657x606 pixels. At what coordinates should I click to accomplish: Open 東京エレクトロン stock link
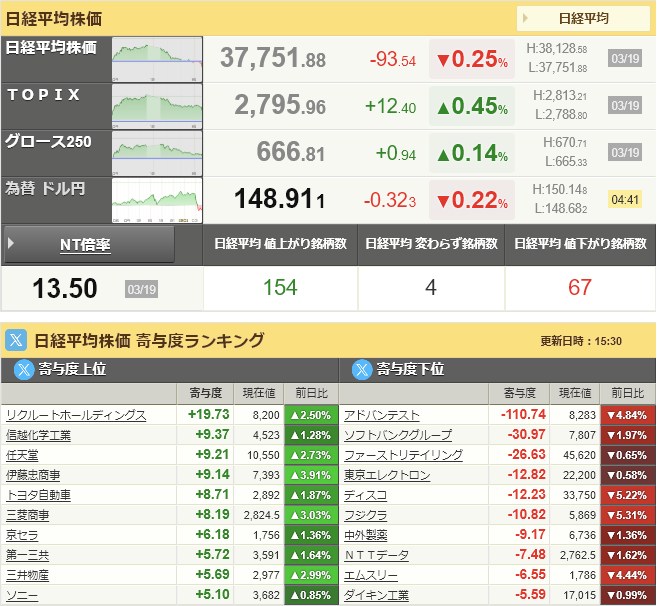(x=387, y=475)
